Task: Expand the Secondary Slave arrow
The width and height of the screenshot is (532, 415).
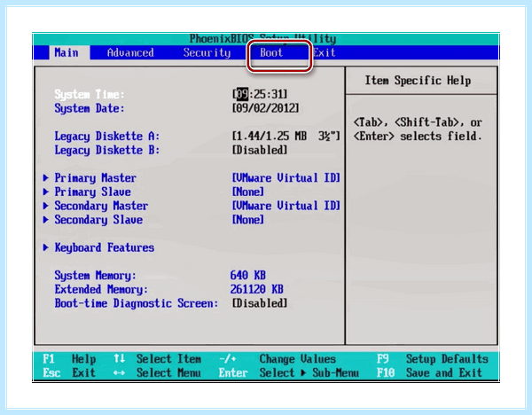Action: pyautogui.click(x=46, y=220)
